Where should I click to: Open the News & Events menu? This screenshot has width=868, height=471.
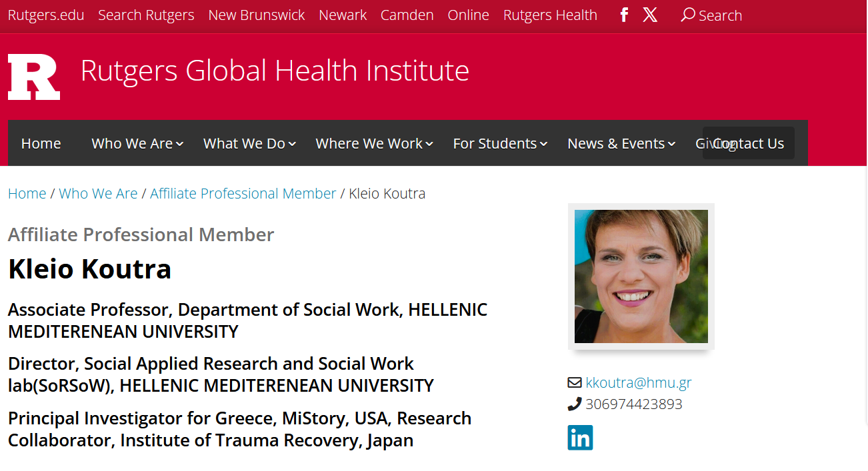616,143
